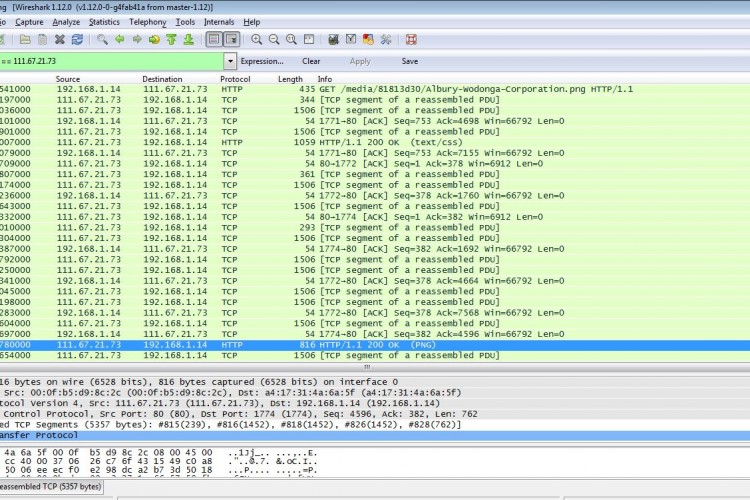Reload the current capture file
Image resolution: width=750 pixels, height=500 pixels.
pyautogui.click(x=77, y=40)
